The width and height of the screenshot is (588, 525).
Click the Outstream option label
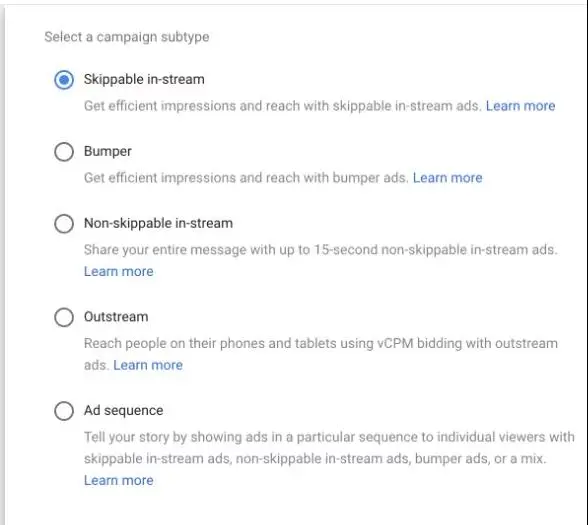tap(116, 317)
